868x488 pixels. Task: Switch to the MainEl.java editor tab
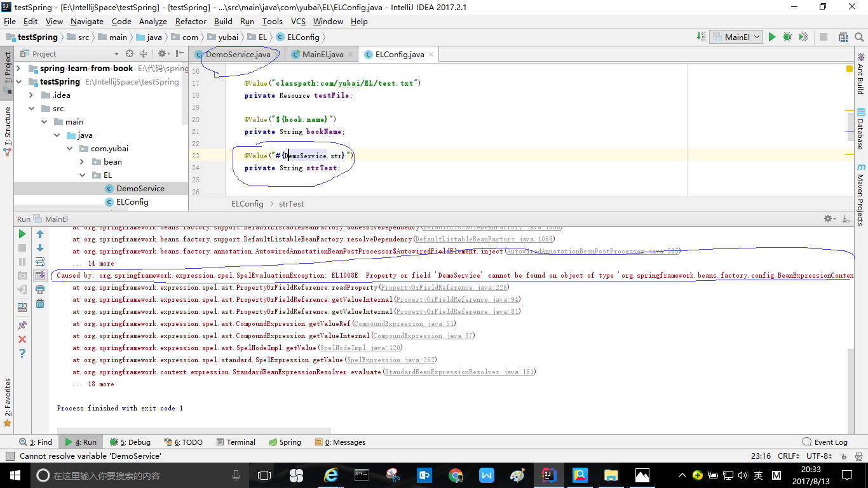point(322,55)
